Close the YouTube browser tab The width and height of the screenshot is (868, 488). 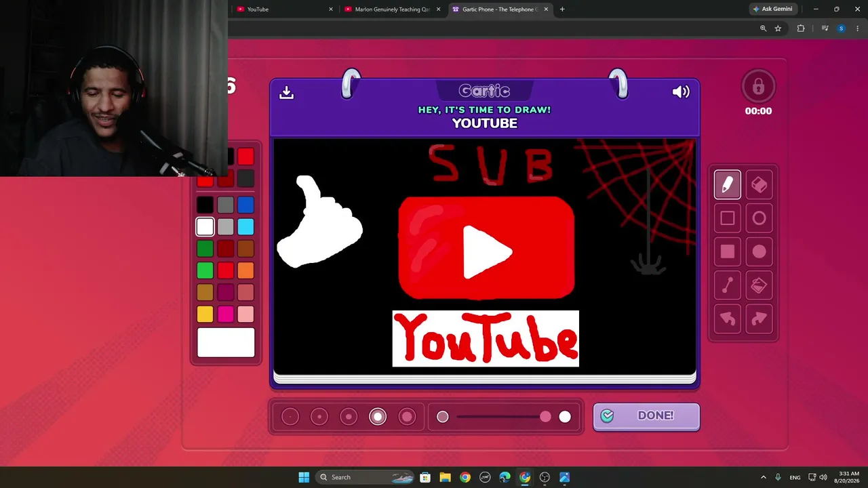click(x=331, y=9)
